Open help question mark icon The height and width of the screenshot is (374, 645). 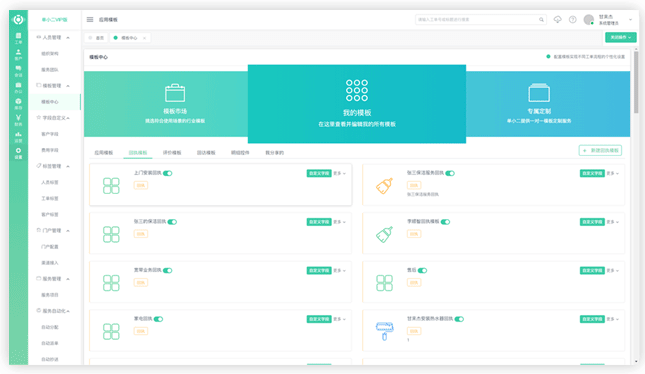[x=573, y=19]
